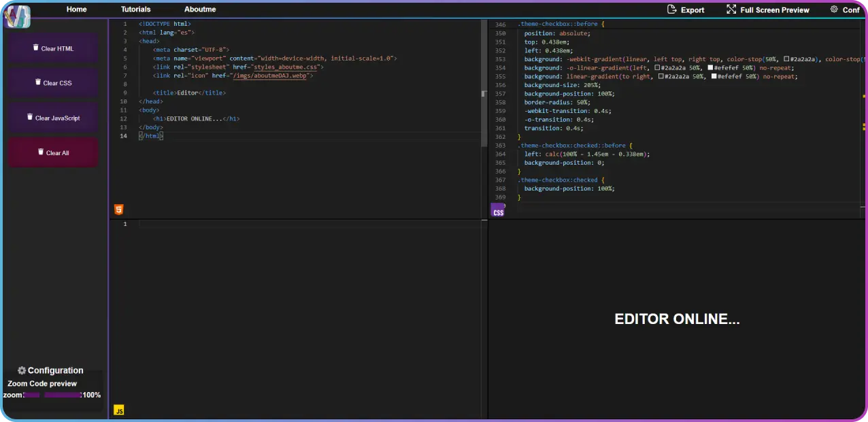This screenshot has width=868, height=422.
Task: Click the left: calc(100% - 1.45em - 0.338em) line
Action: [587, 154]
